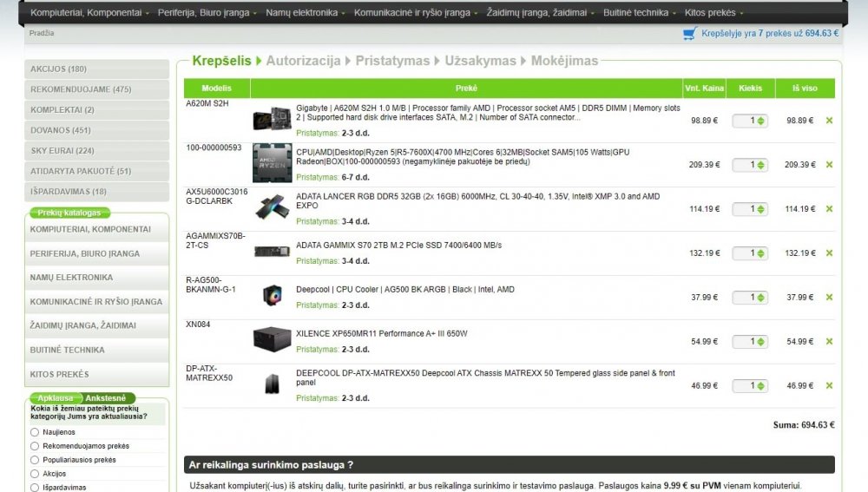Open AMD Ryzen CPU product thumbnail
Image resolution: width=868 pixels, height=492 pixels.
coord(272,163)
